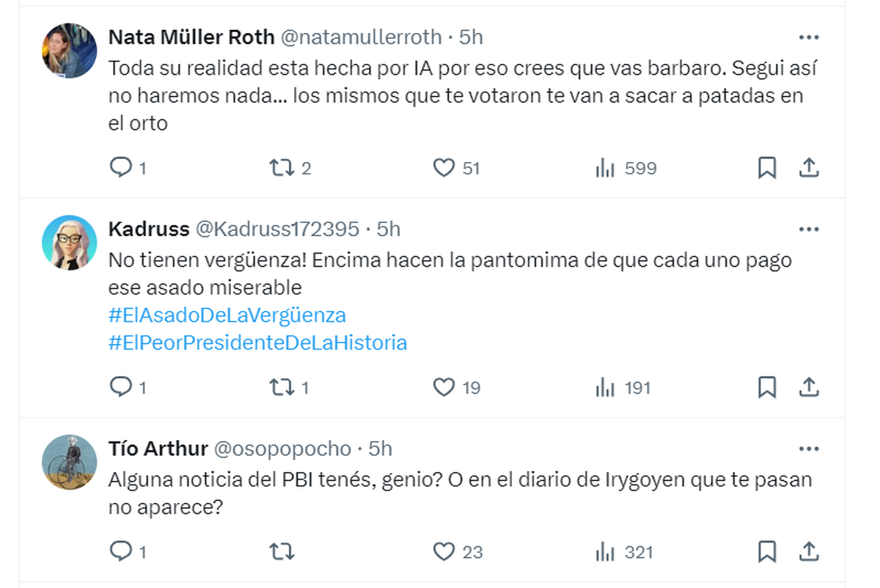880x588 pixels.
Task: Like the tweet by Nata Müller Roth
Action: point(444,169)
